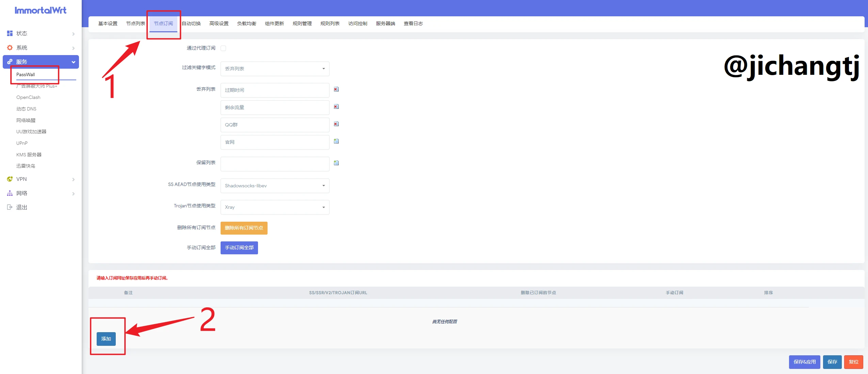
Task: Click the 剩余流量 discard list field
Action: tap(275, 107)
